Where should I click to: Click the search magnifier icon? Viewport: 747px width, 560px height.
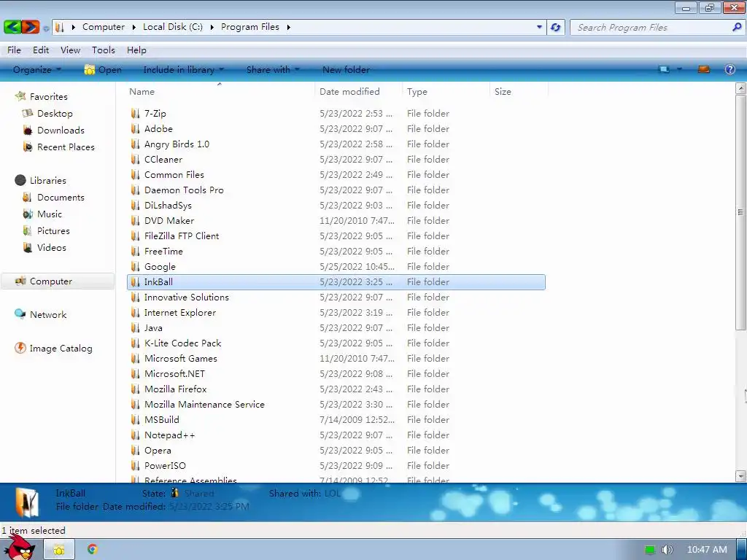click(x=737, y=27)
